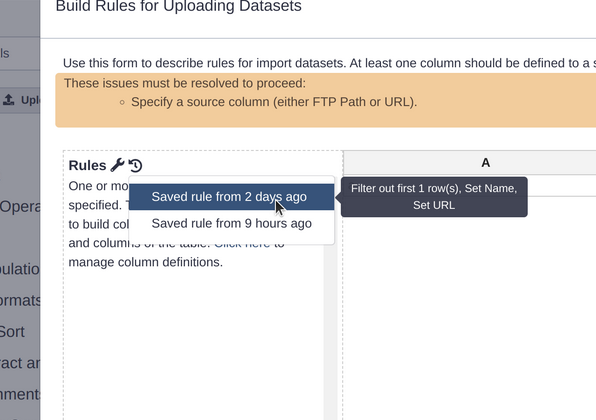This screenshot has height=420, width=596.
Task: Click the Rules heading
Action: click(x=87, y=165)
